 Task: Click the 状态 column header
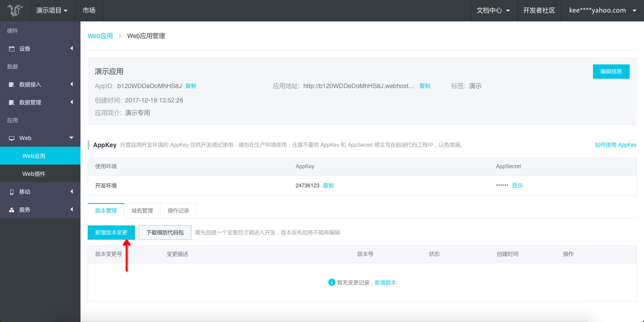[434, 254]
